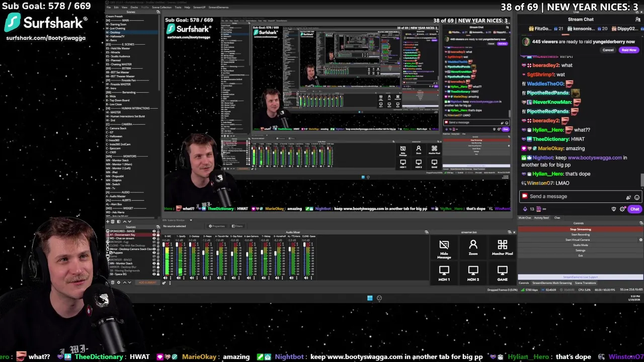Open the StreamElements menu
Screen dimensions: 644x362
click(218, 7)
